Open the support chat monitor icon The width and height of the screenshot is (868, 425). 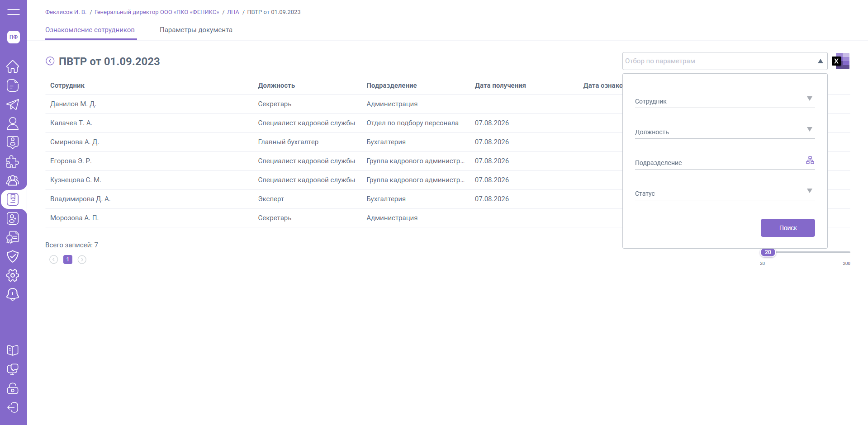click(x=13, y=369)
